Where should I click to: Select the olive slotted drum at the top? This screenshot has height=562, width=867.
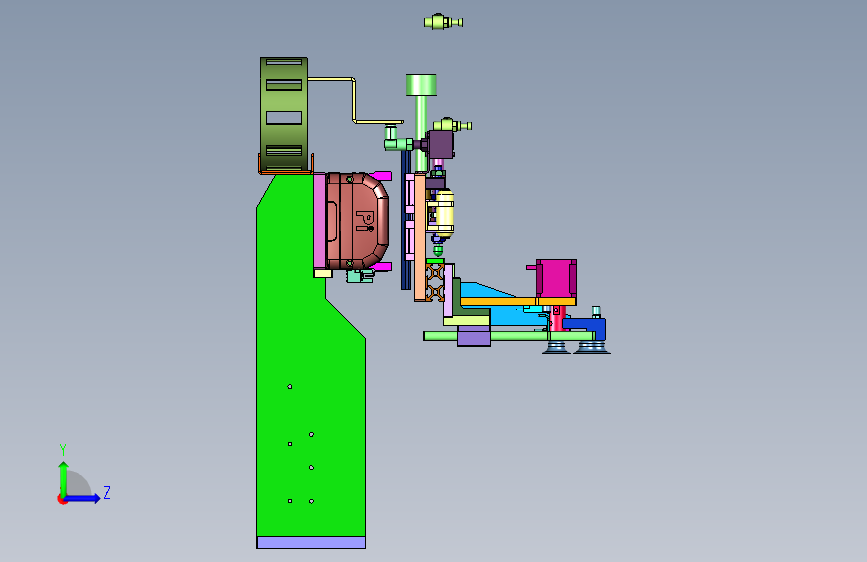click(284, 113)
